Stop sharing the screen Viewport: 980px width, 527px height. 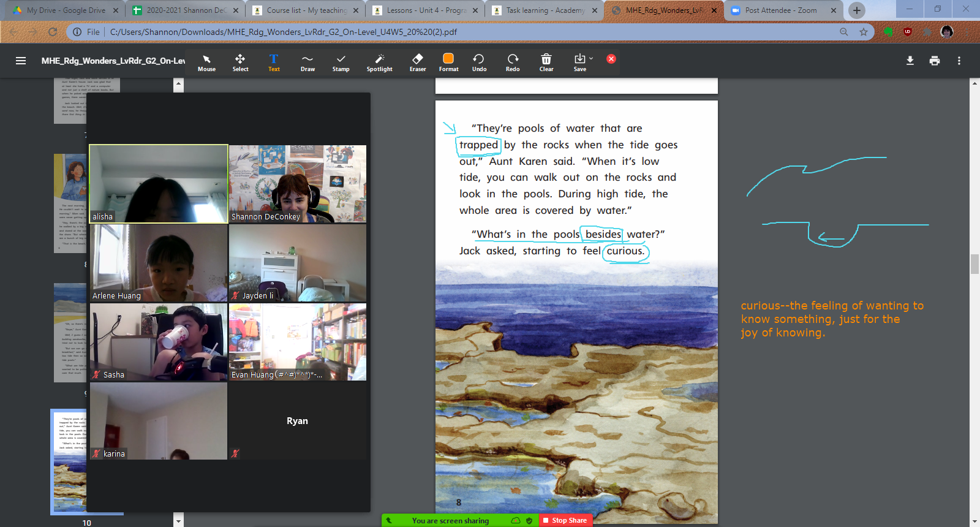[565, 520]
